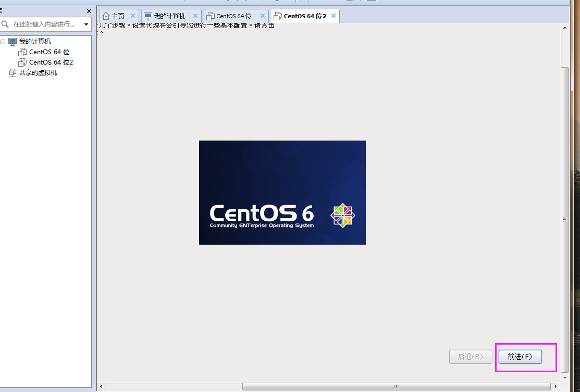Click the 前进(F) forward button
The image size is (580, 392).
pos(520,357)
